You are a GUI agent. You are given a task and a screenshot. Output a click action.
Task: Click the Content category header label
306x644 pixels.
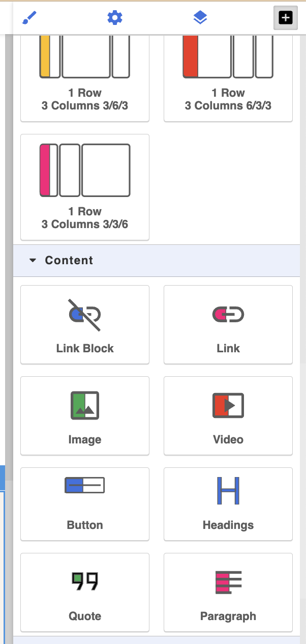tap(69, 261)
